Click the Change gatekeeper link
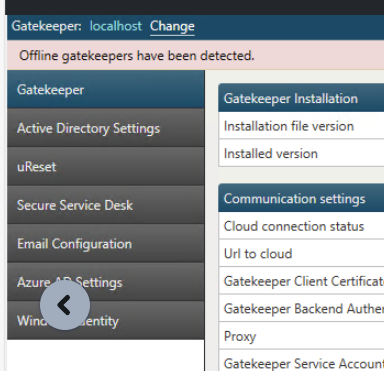The image size is (384, 371). point(172,26)
